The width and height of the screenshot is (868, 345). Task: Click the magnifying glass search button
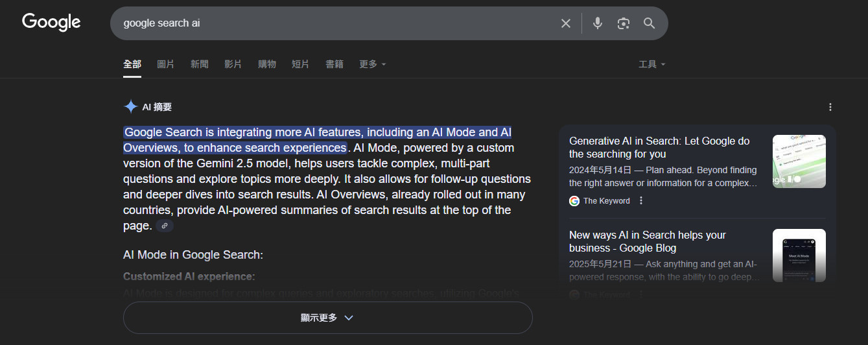click(x=650, y=23)
